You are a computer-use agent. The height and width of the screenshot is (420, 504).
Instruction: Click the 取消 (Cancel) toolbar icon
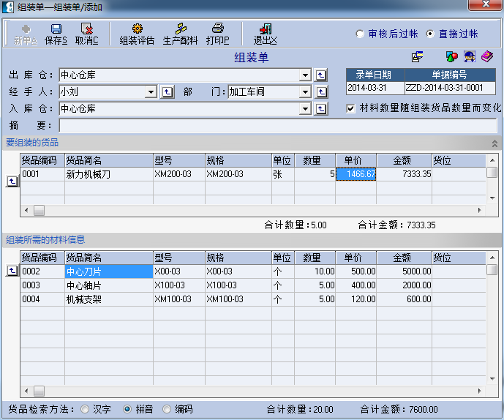pos(87,34)
